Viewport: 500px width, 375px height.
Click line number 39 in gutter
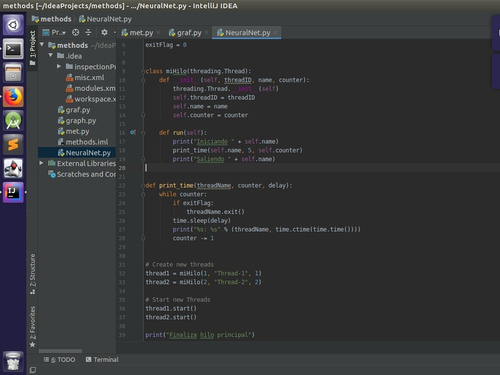click(x=122, y=335)
